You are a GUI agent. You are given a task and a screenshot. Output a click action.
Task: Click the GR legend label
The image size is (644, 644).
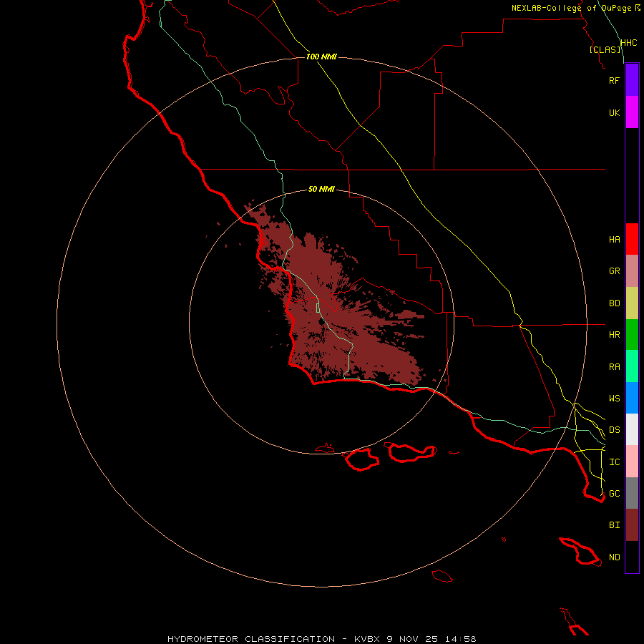(614, 271)
